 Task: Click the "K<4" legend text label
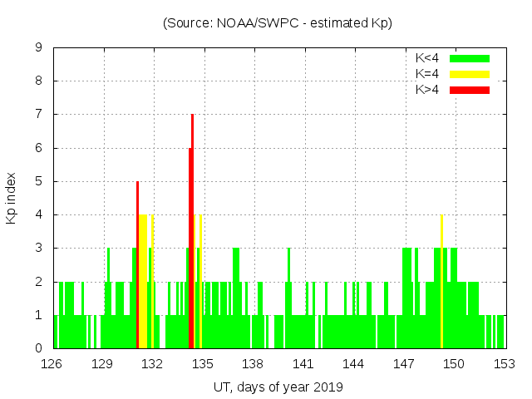(x=427, y=58)
